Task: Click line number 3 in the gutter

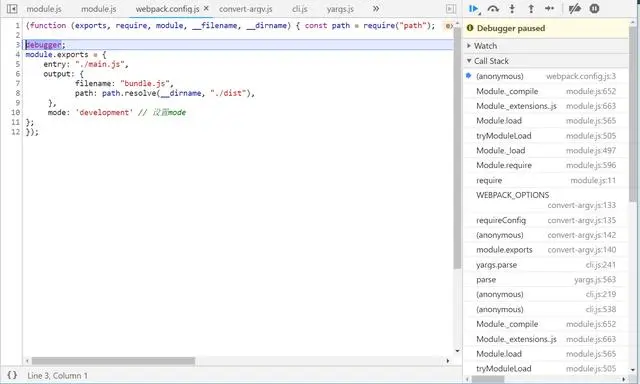Action: click(18, 44)
